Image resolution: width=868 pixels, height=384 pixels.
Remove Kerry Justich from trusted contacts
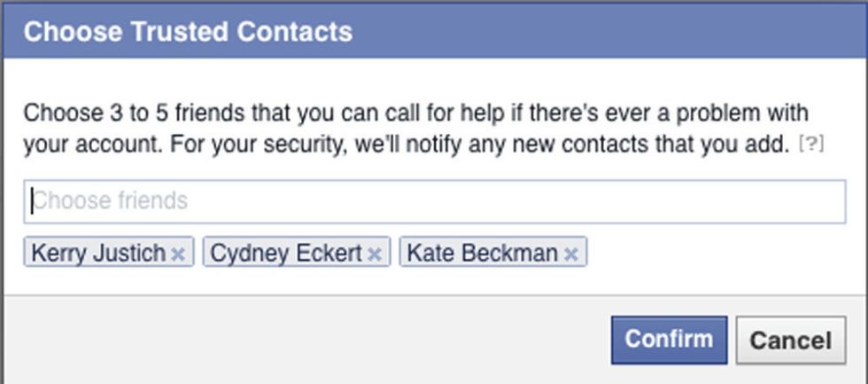(178, 255)
